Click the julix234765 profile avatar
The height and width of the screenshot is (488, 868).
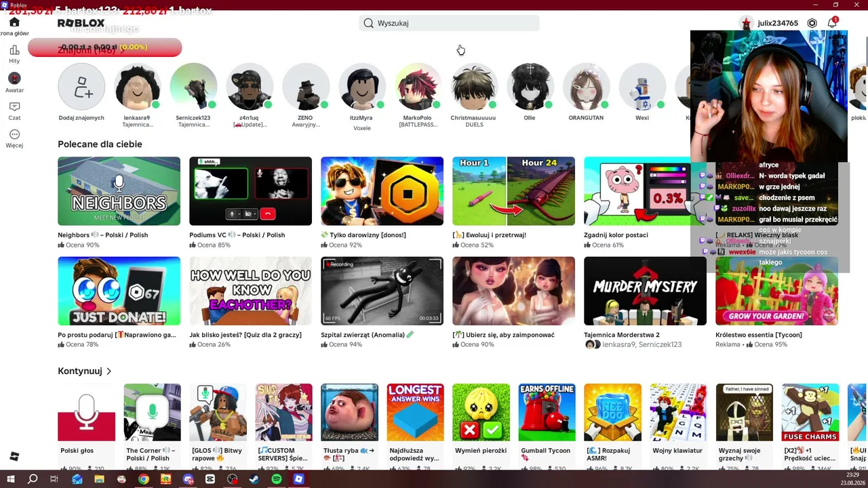pos(747,23)
